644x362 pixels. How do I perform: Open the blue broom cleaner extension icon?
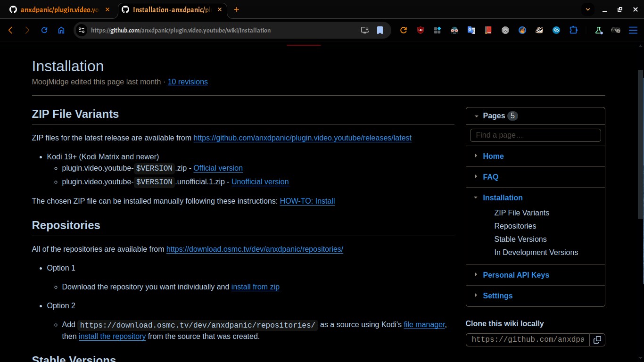[522, 30]
